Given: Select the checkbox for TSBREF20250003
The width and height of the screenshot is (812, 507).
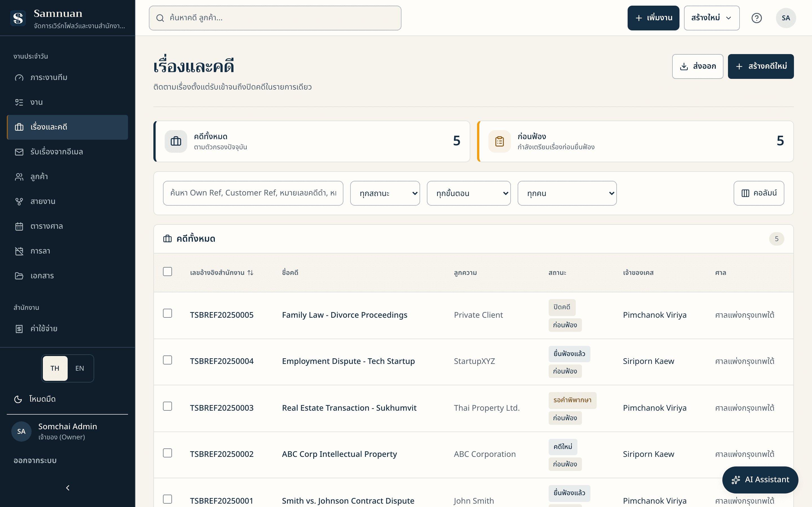Looking at the screenshot, I should pyautogui.click(x=167, y=406).
